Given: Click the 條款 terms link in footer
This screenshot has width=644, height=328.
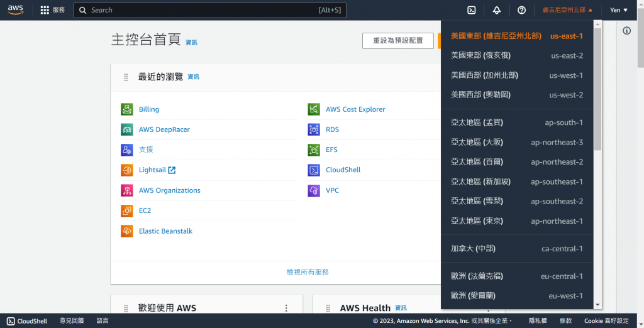Looking at the screenshot, I should (565, 321).
